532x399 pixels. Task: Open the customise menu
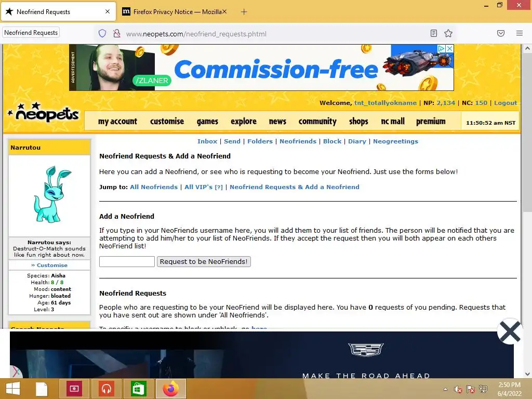pyautogui.click(x=167, y=121)
